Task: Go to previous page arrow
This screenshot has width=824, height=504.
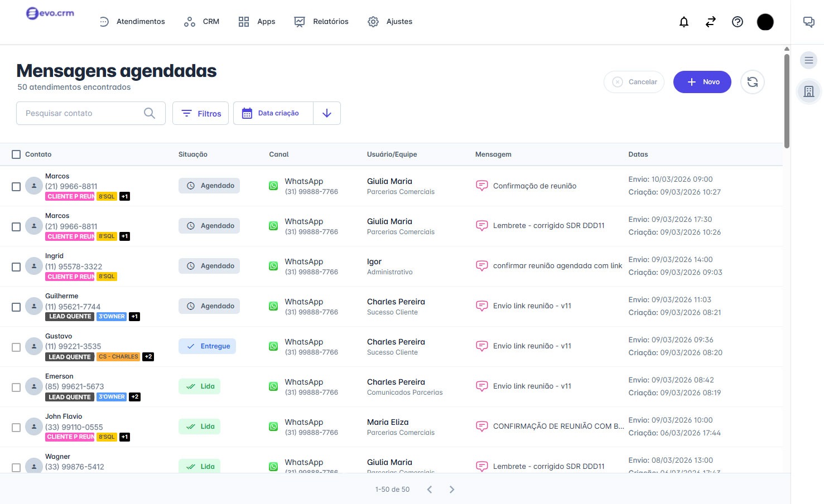Action: 430,490
